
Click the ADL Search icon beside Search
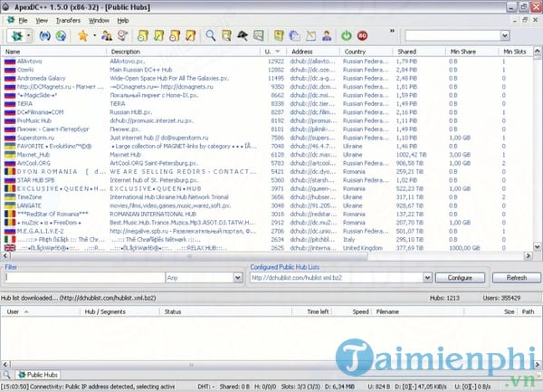(x=226, y=36)
